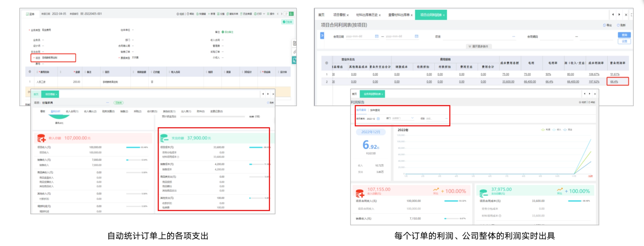Select 按年查询 query mode
Viewport: 644px width, 246px height.
coord(375,110)
